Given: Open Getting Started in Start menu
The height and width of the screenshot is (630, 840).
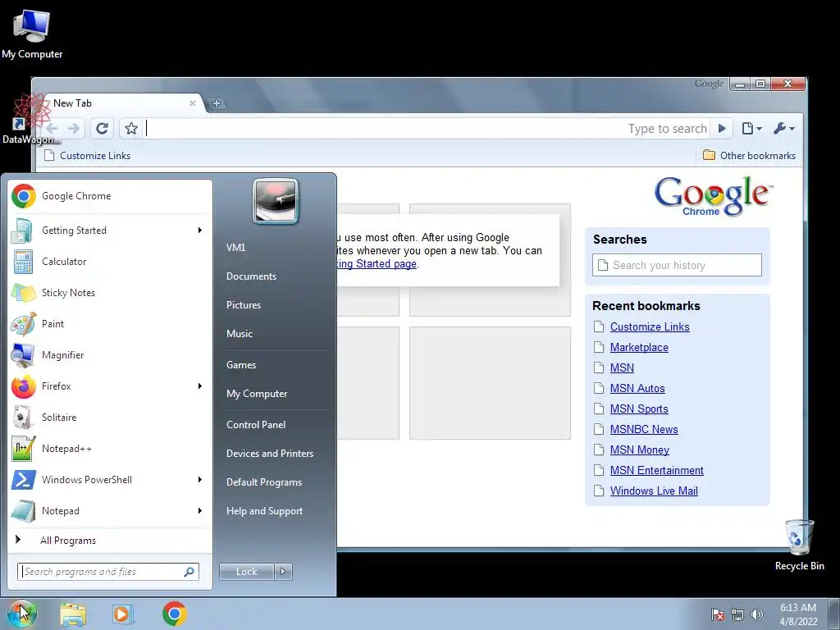Looking at the screenshot, I should click(x=110, y=231).
